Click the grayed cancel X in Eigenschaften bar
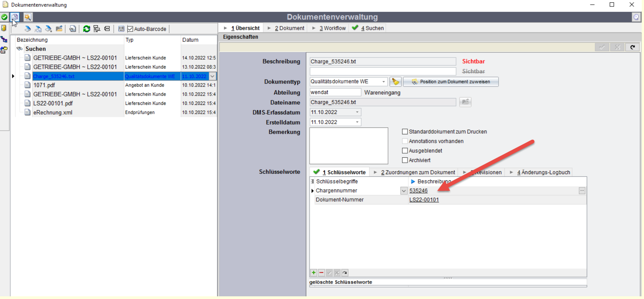This screenshot has width=644, height=299. (617, 47)
